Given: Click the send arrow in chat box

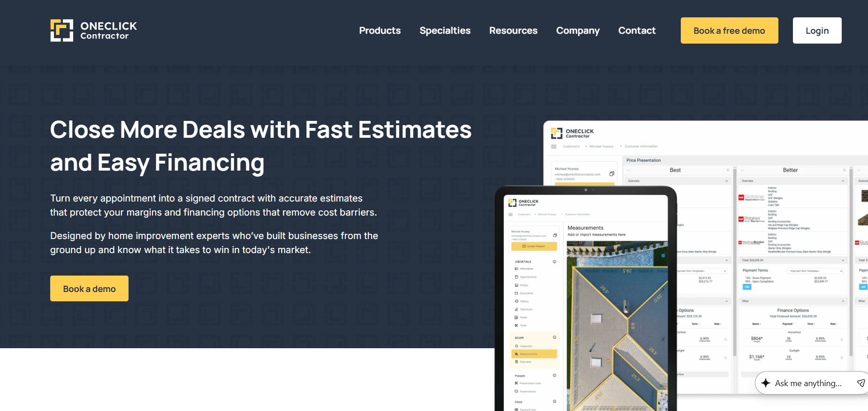Looking at the screenshot, I should pos(860,383).
